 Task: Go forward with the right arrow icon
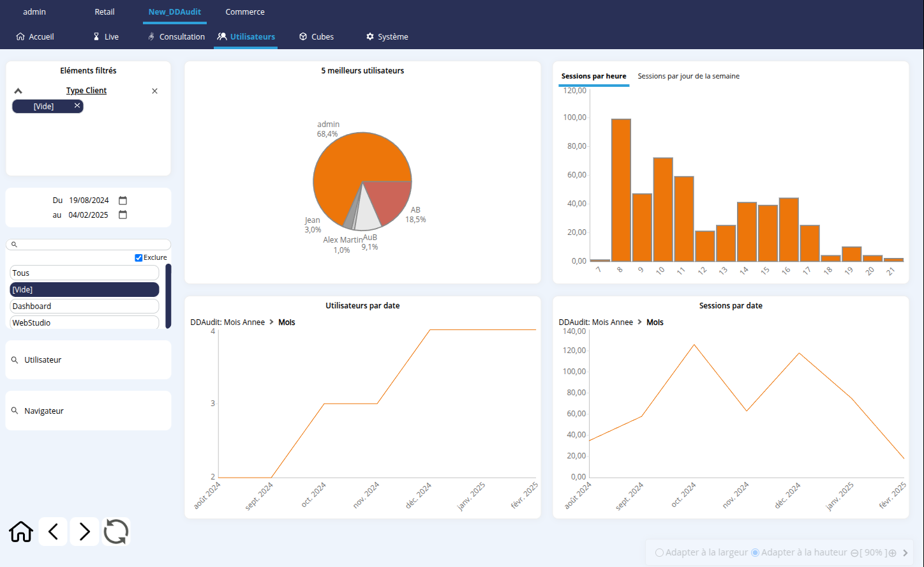pos(84,531)
